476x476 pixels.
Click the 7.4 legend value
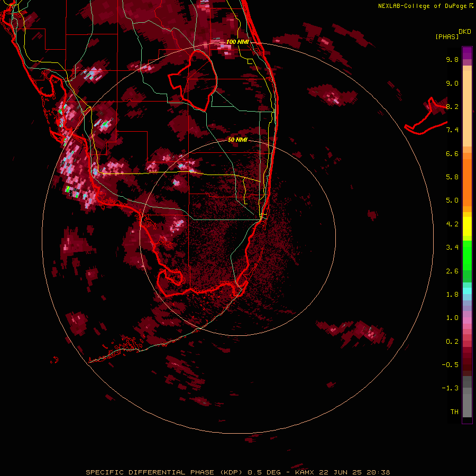[452, 130]
